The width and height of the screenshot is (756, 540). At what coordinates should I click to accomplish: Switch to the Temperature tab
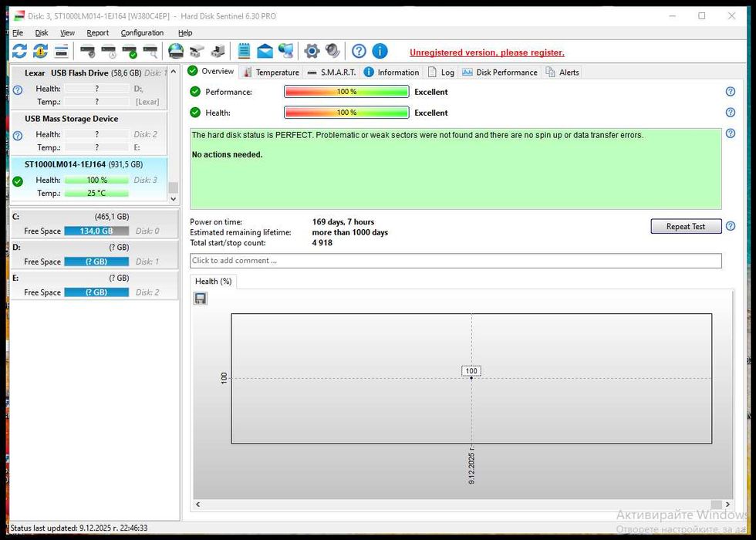[271, 73]
